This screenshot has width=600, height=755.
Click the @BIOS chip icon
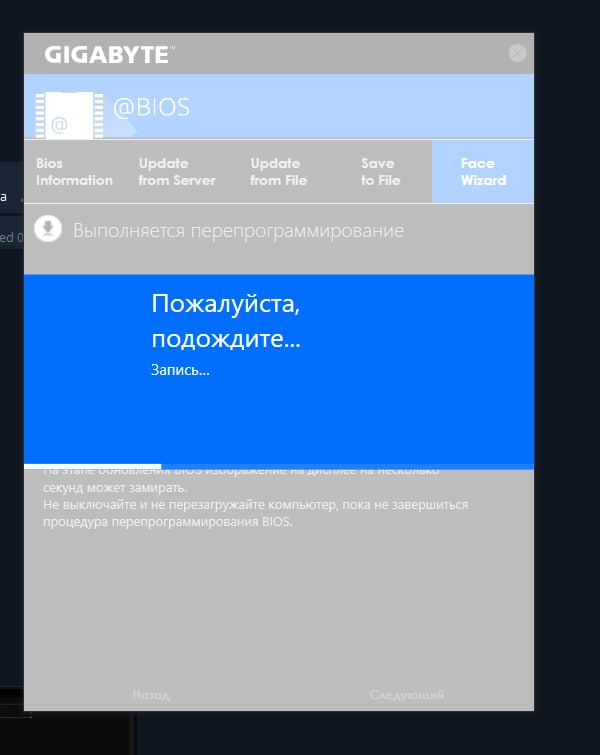pyautogui.click(x=69, y=115)
